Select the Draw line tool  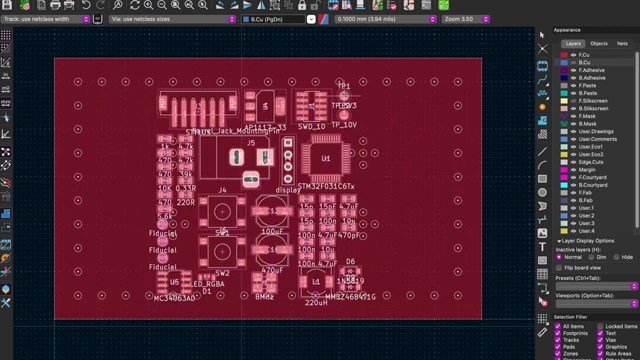542,152
